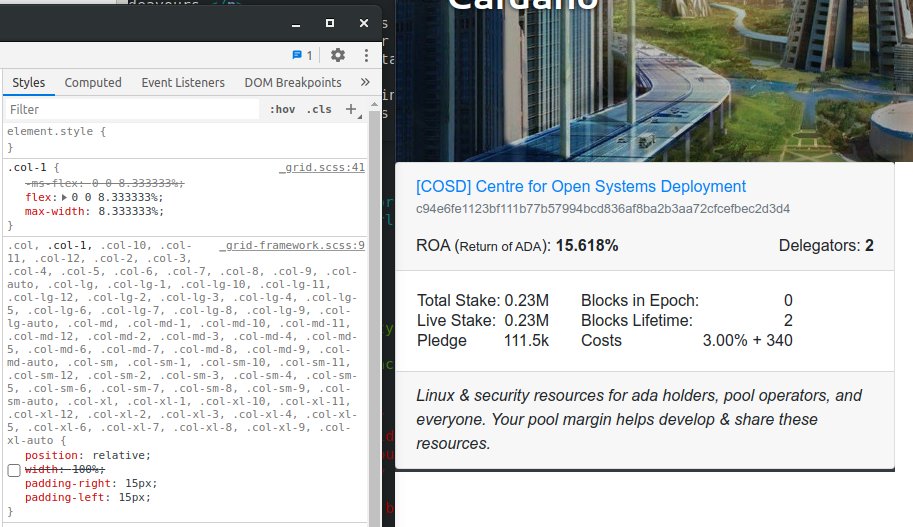Enable the width: 100% checkbox
The height and width of the screenshot is (527, 913).
point(14,470)
